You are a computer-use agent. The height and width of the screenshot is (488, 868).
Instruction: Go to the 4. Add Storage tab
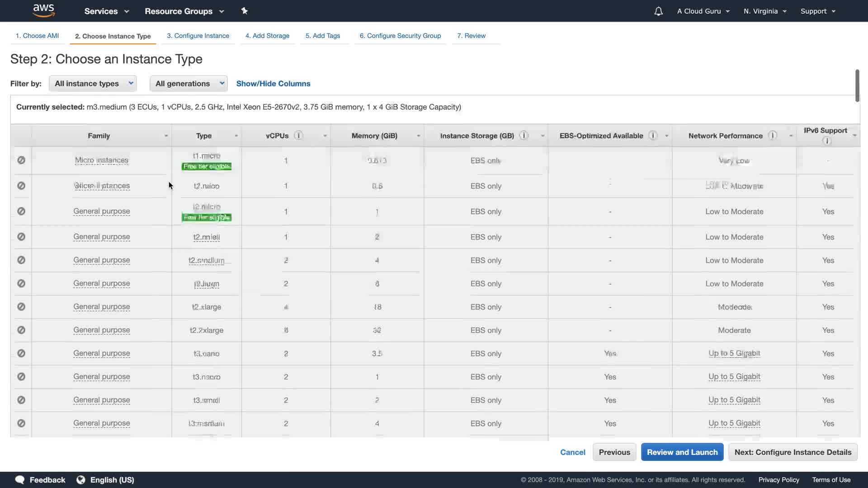click(x=267, y=36)
